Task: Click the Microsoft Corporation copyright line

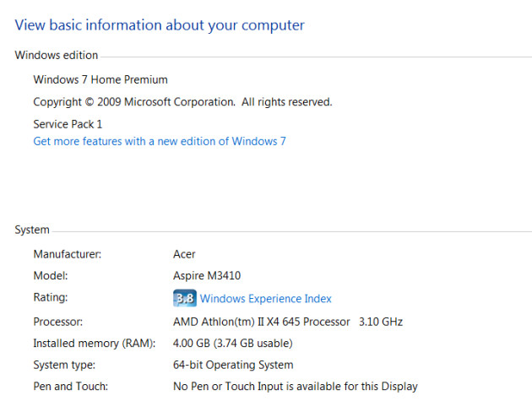Action: pyautogui.click(x=182, y=102)
